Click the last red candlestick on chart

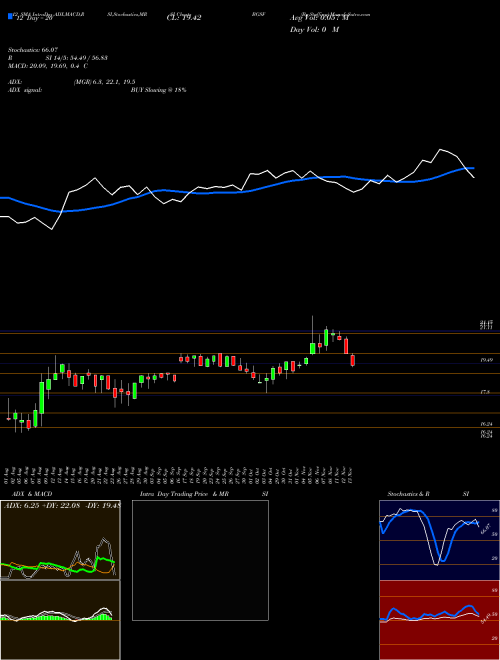[353, 361]
